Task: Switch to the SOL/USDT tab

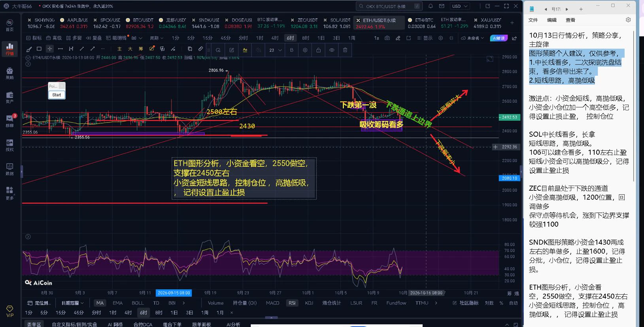Action: pyautogui.click(x=336, y=23)
